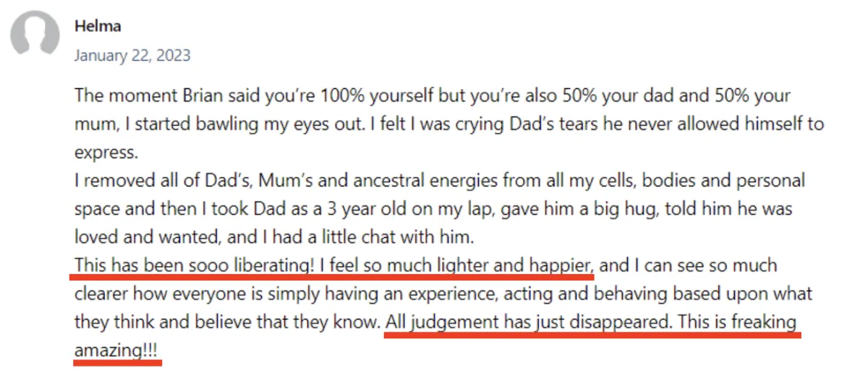Click the underlined phrase 'This has been sooo liberating!'
868x386 pixels.
pos(193,265)
